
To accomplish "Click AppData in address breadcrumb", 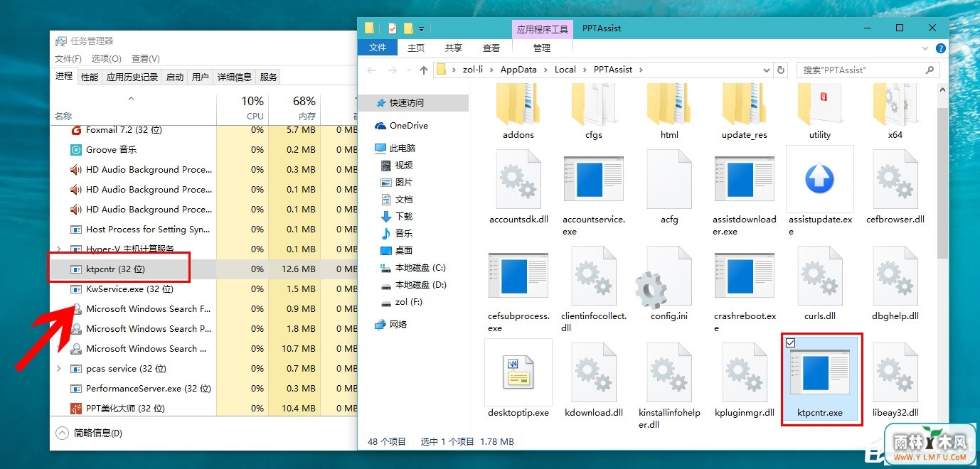I will [x=518, y=70].
